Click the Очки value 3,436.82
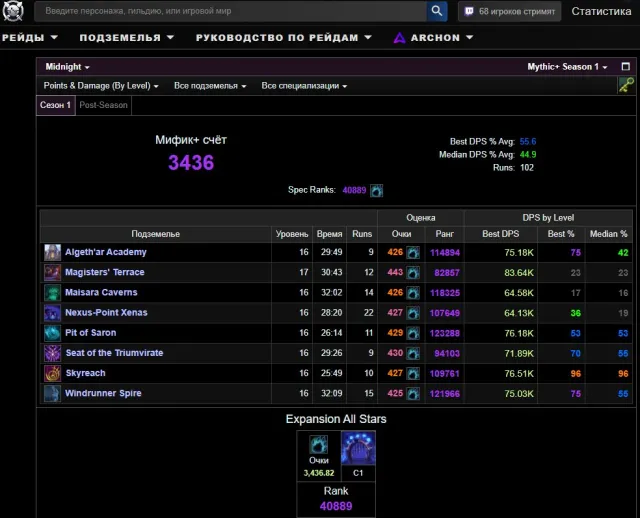 coord(319,473)
